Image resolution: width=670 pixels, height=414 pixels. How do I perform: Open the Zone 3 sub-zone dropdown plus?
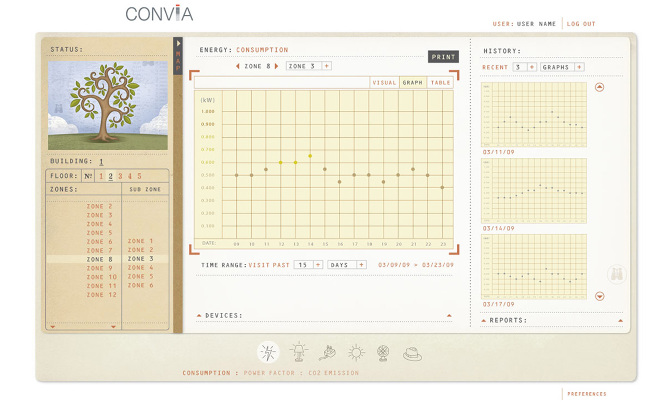click(x=326, y=66)
